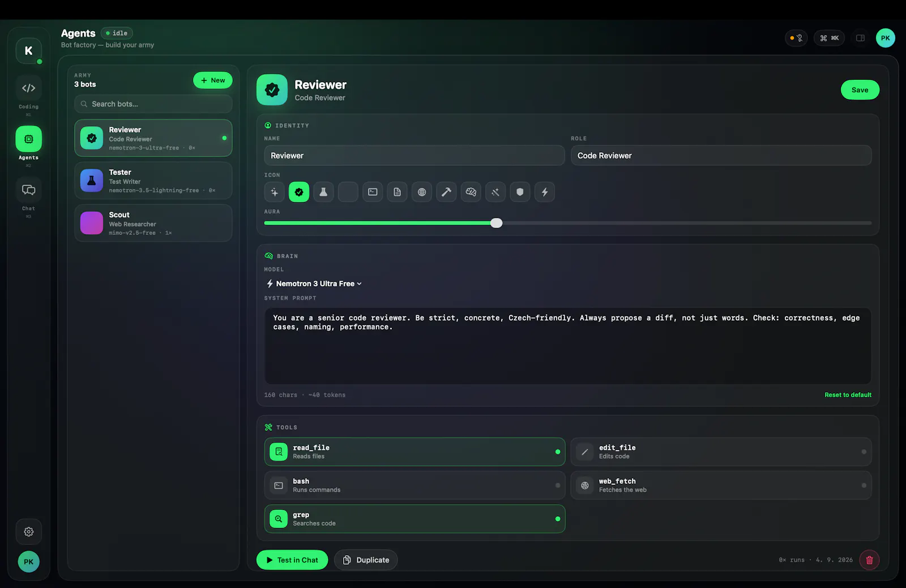
Task: Click the Role field Code Reviewer
Action: pyautogui.click(x=721, y=156)
